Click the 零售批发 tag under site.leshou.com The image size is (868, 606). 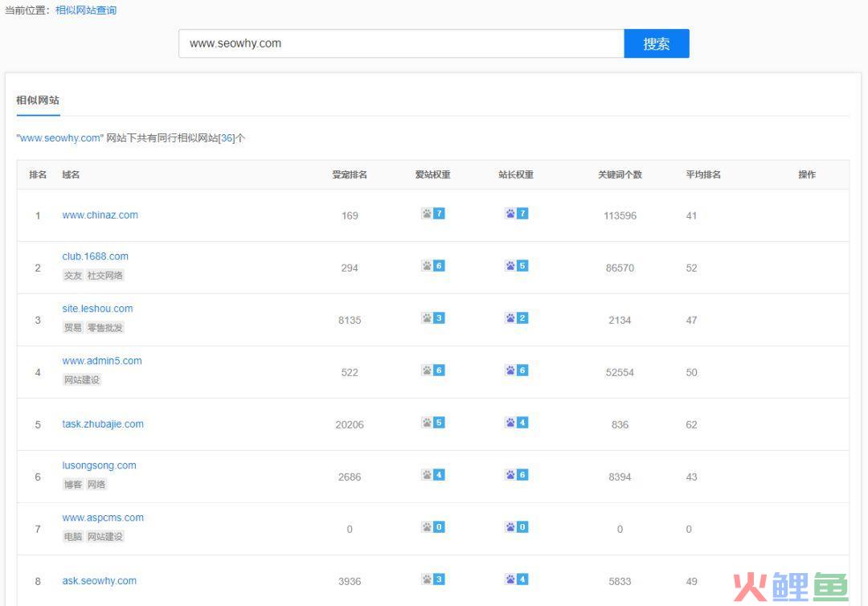pos(105,328)
